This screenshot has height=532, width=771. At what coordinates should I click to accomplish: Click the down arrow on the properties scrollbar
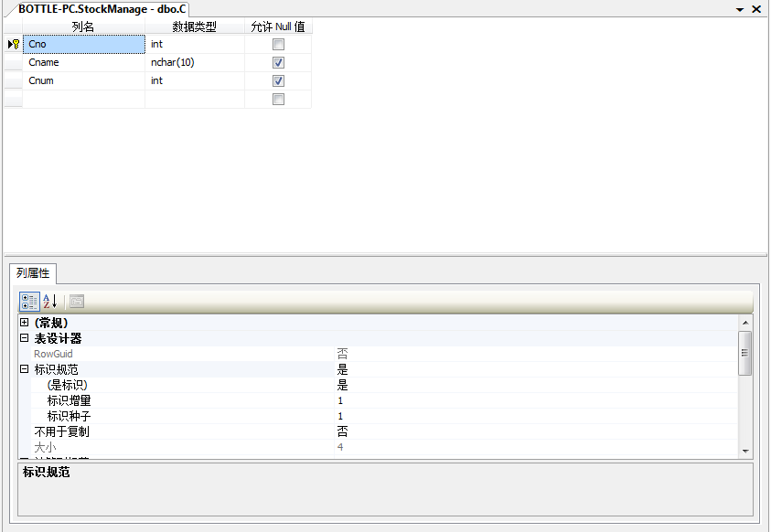point(746,450)
